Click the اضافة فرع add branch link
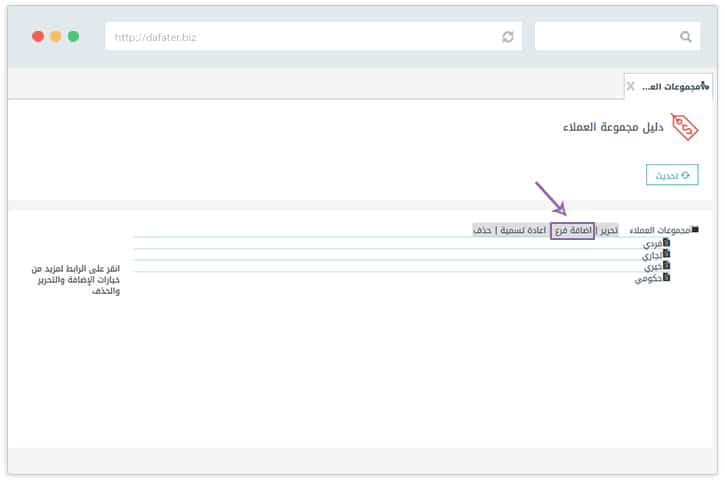Viewport: 725px width, 485px height. (572, 230)
